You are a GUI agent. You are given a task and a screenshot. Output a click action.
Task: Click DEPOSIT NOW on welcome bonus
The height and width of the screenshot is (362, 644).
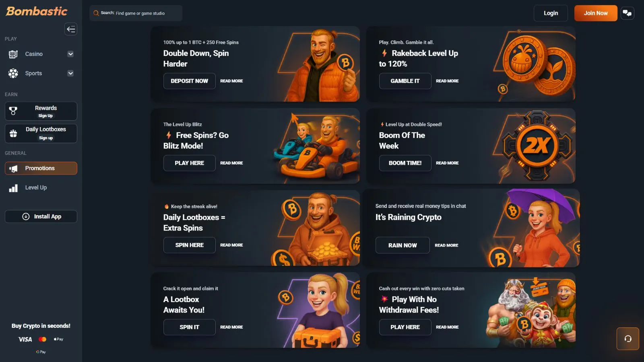pos(189,81)
